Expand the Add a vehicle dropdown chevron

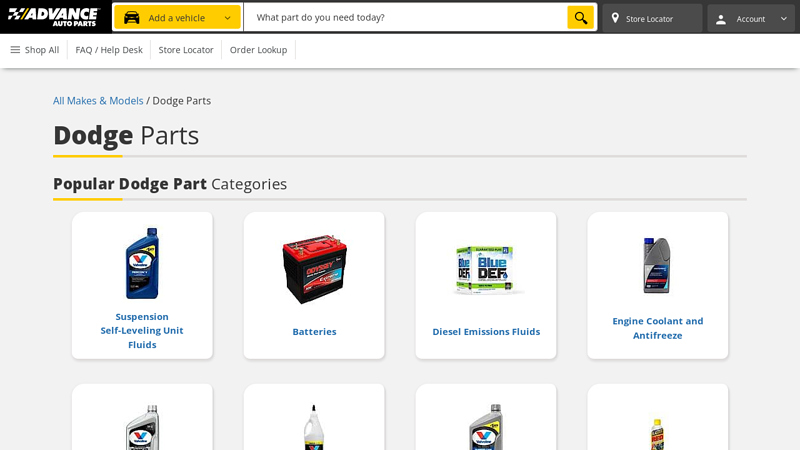228,18
